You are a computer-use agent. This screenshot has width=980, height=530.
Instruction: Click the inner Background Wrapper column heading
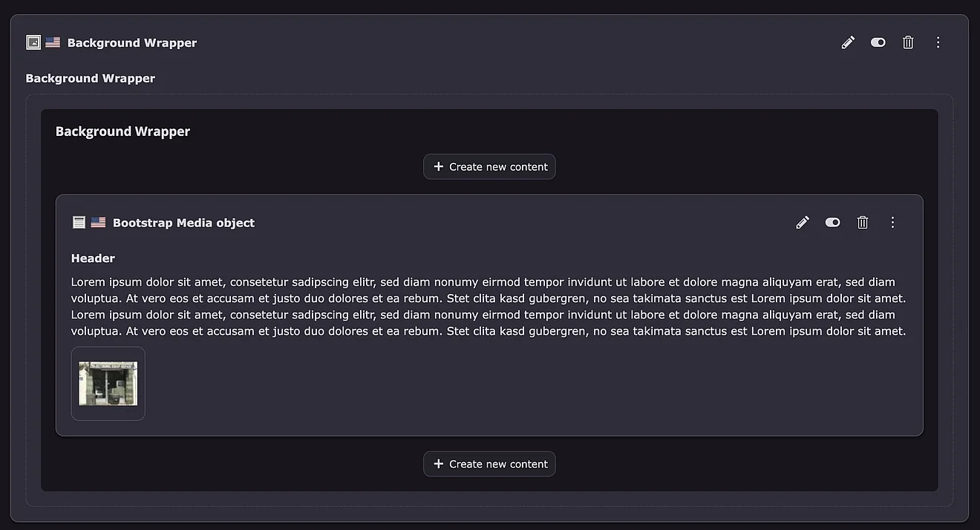[122, 131]
